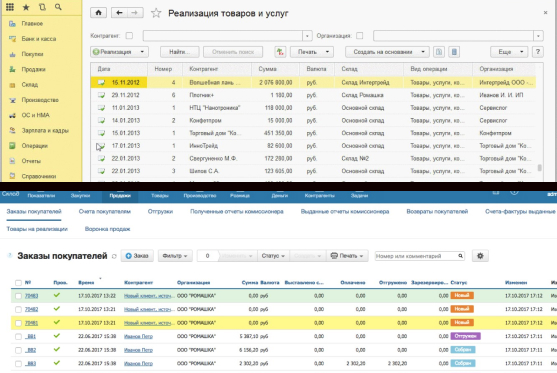Open Покупки section in sidebar
Viewport: 557px width, 373px height.
pos(32,54)
